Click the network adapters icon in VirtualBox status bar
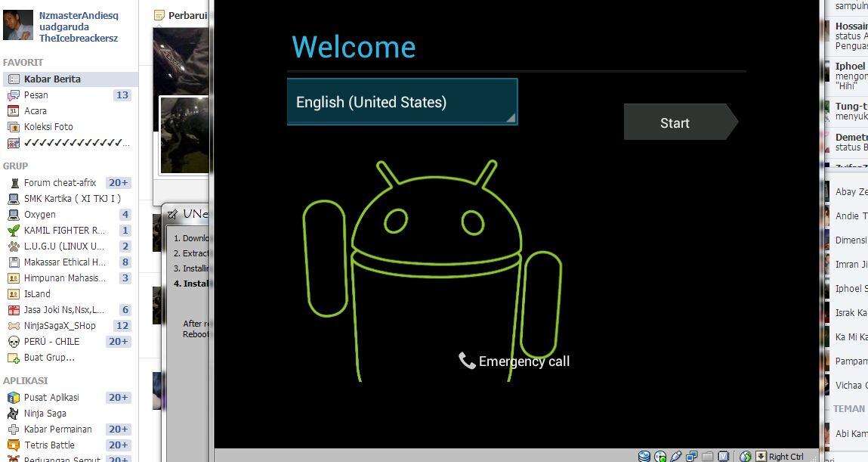 point(692,457)
